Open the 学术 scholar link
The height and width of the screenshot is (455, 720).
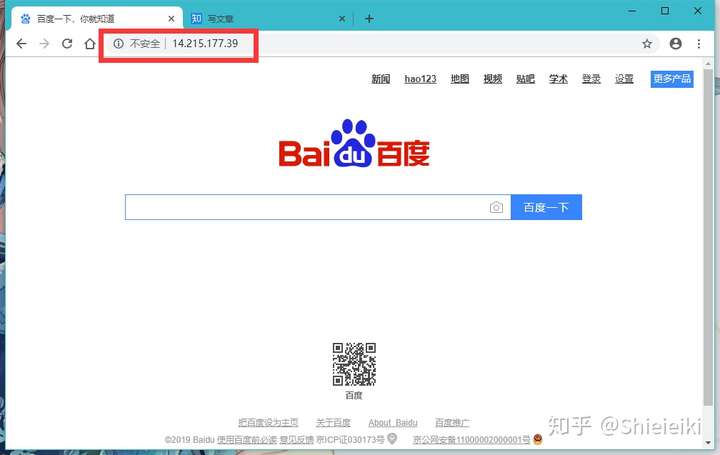point(558,79)
